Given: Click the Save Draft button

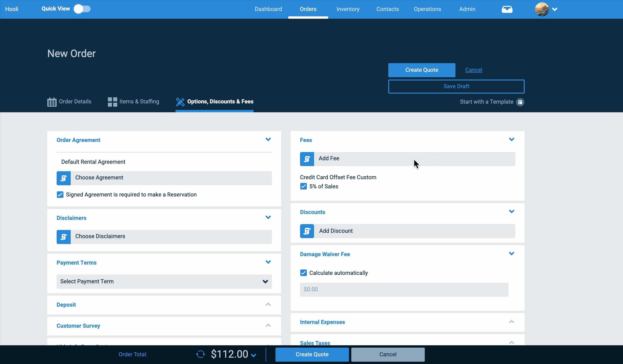Looking at the screenshot, I should point(456,87).
